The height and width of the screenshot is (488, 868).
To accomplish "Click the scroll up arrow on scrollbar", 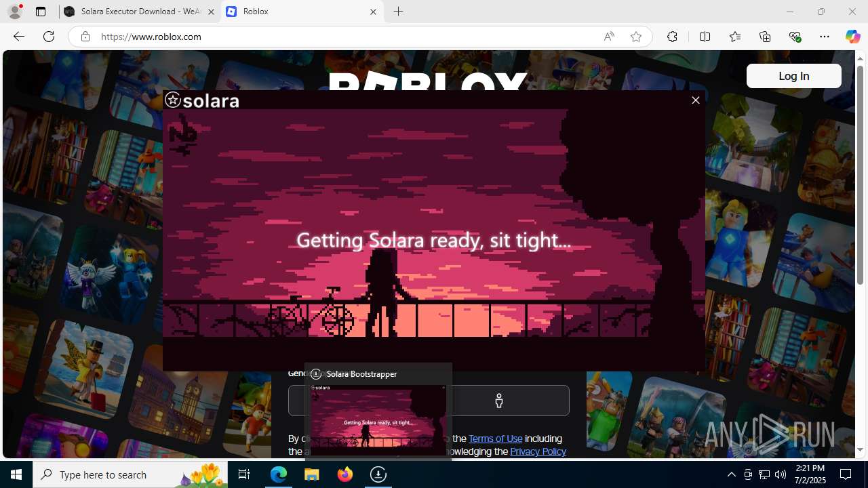I will (860, 58).
